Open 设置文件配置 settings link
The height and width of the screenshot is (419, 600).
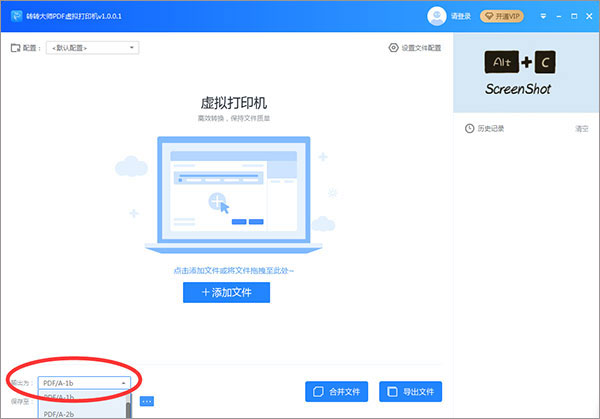421,48
